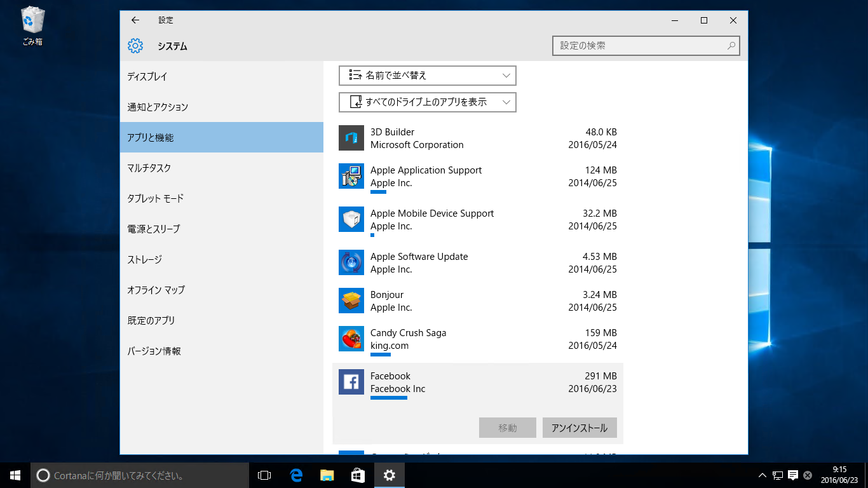
Task: Select アプリと機能 in the sidebar
Action: (222, 137)
